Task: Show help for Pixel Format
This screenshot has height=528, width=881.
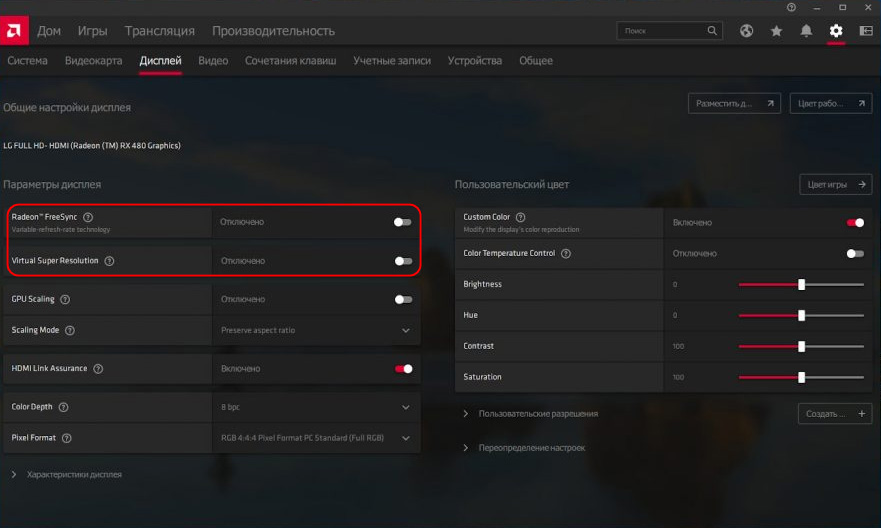Action: pyautogui.click(x=66, y=438)
